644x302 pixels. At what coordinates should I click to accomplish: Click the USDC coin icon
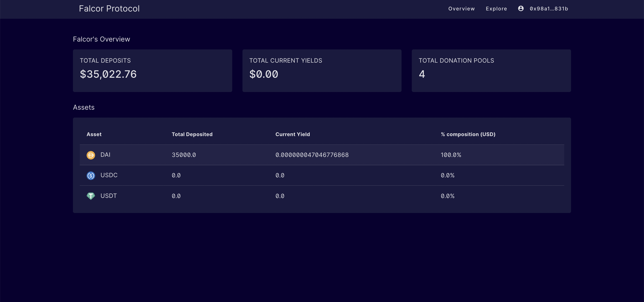coord(91,175)
